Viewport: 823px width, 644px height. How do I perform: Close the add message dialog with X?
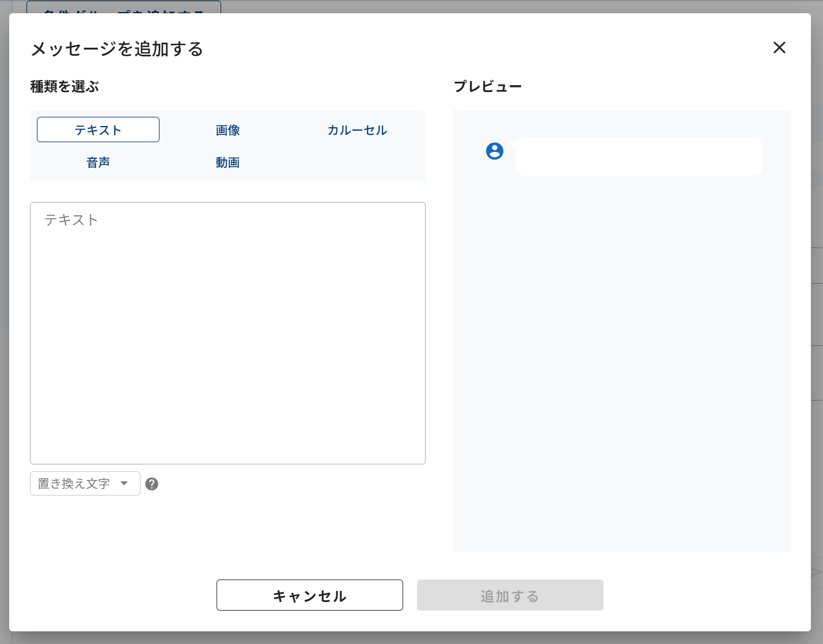(x=779, y=48)
